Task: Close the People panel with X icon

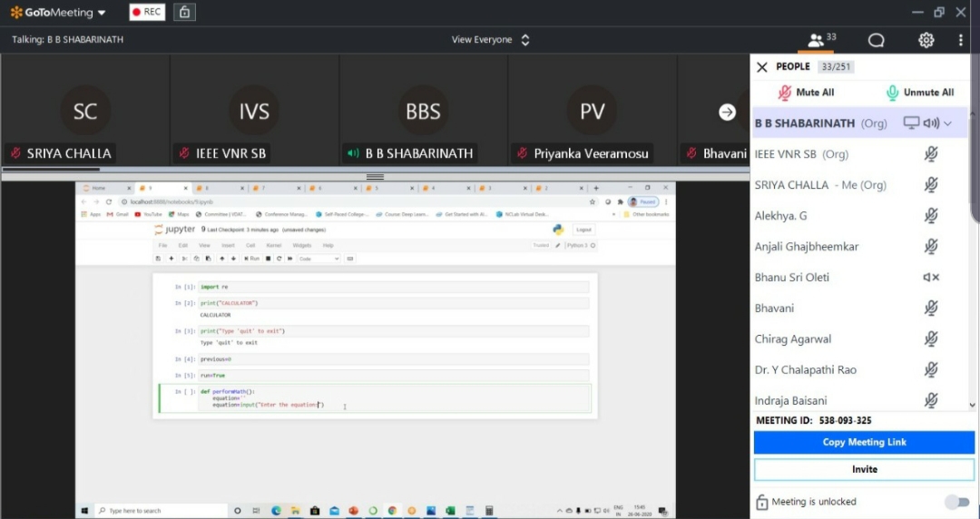Action: pos(762,67)
